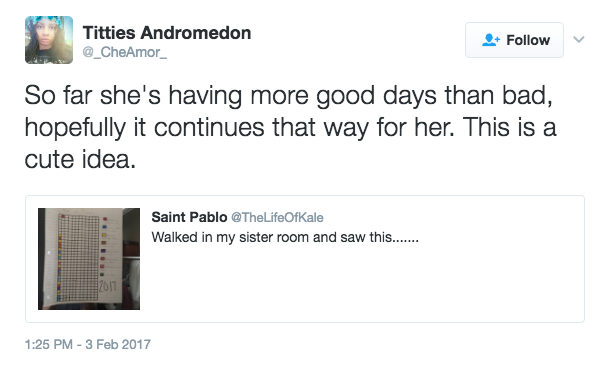Visit the @_CheAmor_ handle link

tap(125, 52)
